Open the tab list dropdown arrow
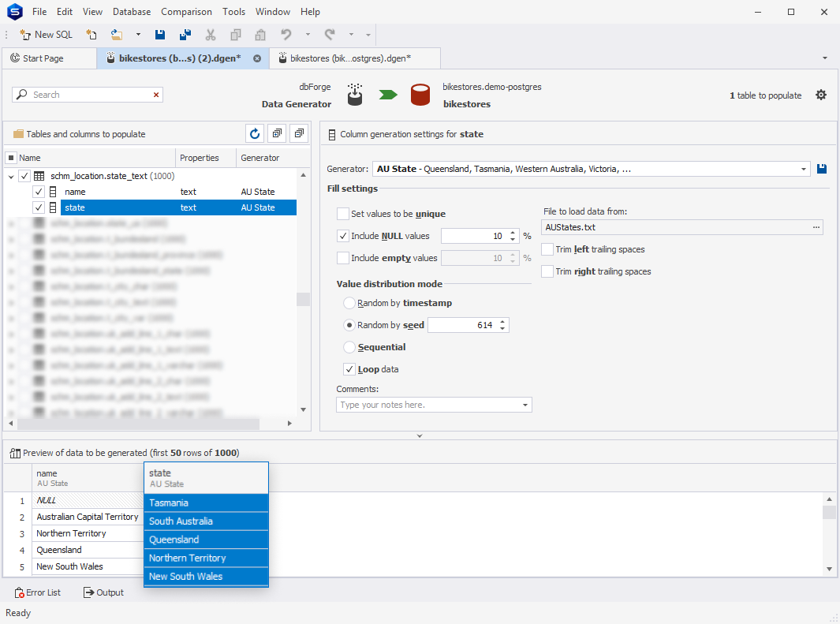840x624 pixels. 824,58
